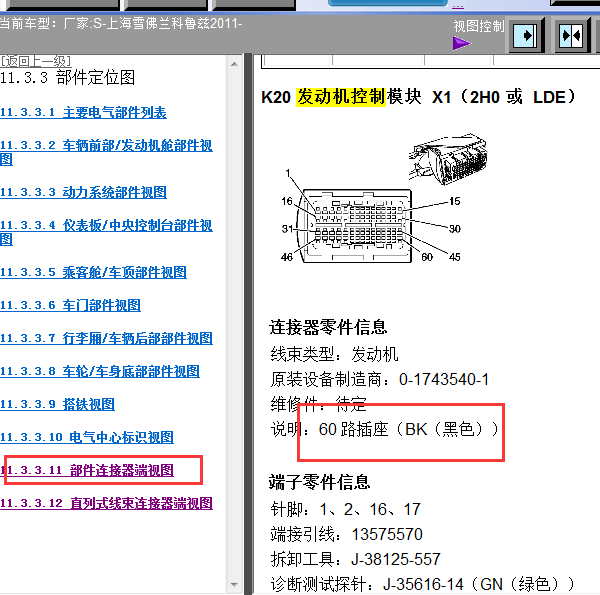Open 11.3.3.8 车轮/车身底部部件视图
This screenshot has height=595, width=600.
tap(99, 371)
